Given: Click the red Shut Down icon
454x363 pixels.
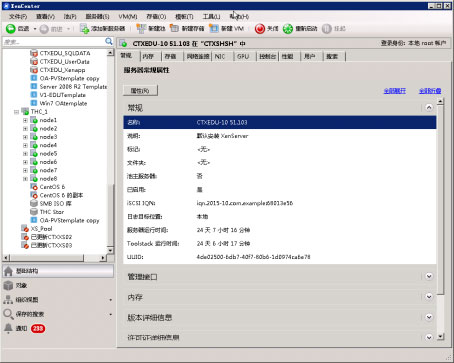Looking at the screenshot, I should click(x=260, y=29).
